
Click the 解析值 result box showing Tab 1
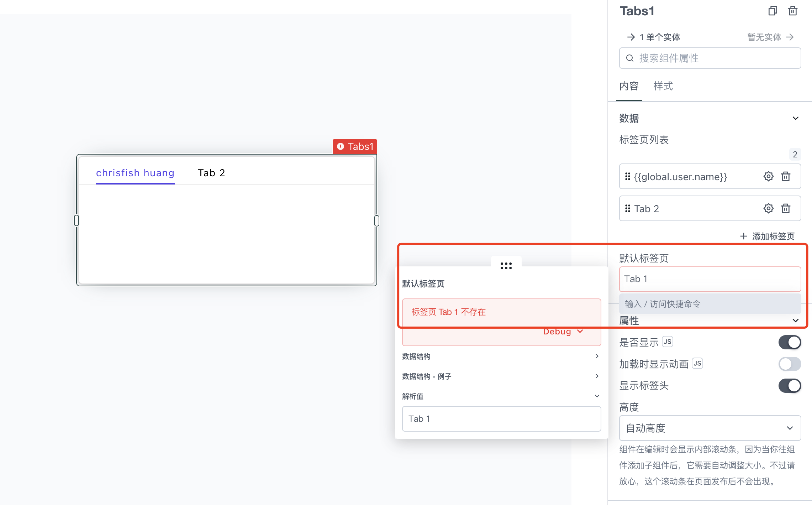tap(501, 419)
